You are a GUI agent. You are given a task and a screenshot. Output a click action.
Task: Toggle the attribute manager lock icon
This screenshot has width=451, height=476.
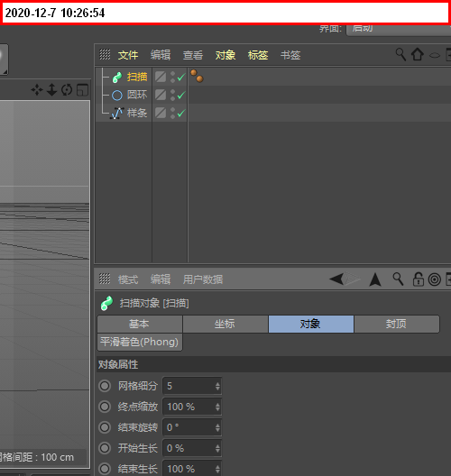[419, 279]
